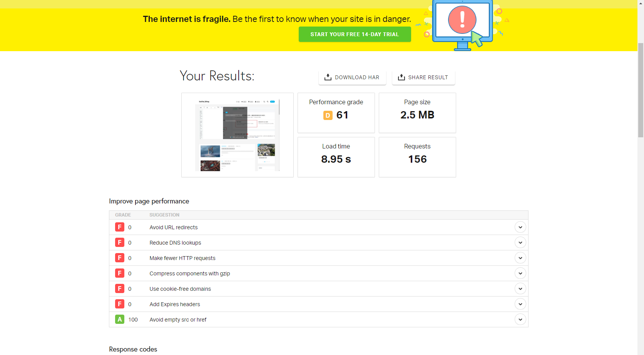Screen dimensions: 644x355
Task: Expand Make fewer HTTP requests details
Action: 520,258
